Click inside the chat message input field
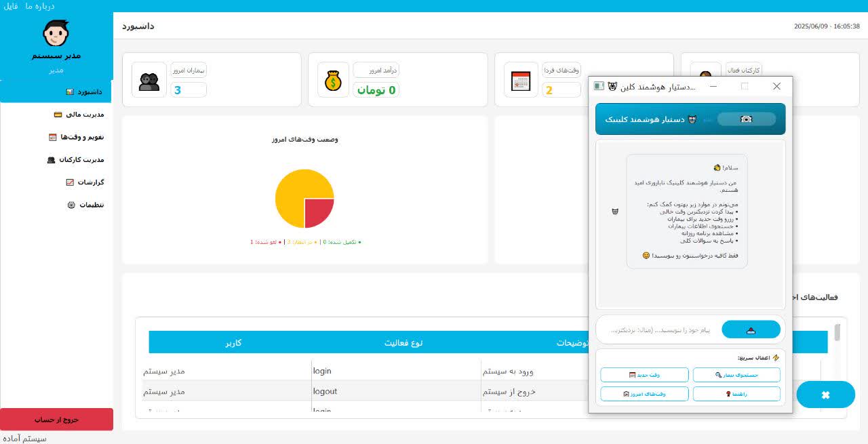The image size is (868, 444). (x=658, y=329)
